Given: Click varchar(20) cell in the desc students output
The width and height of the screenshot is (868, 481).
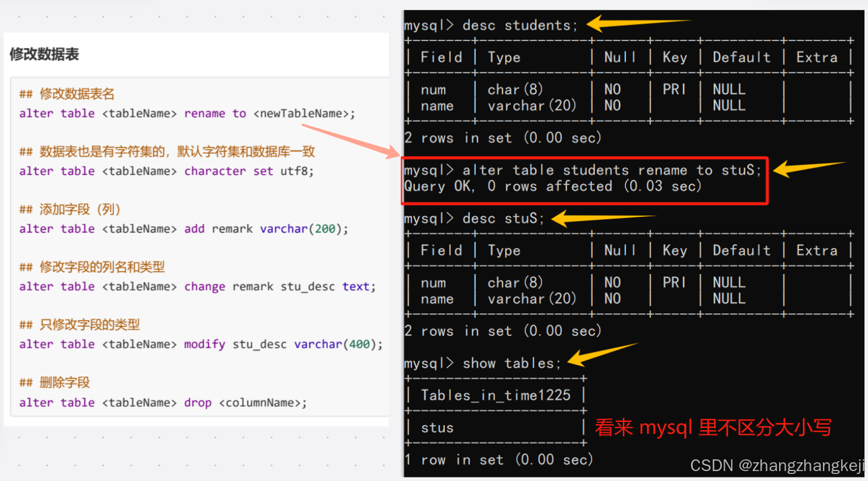Looking at the screenshot, I should click(x=532, y=106).
